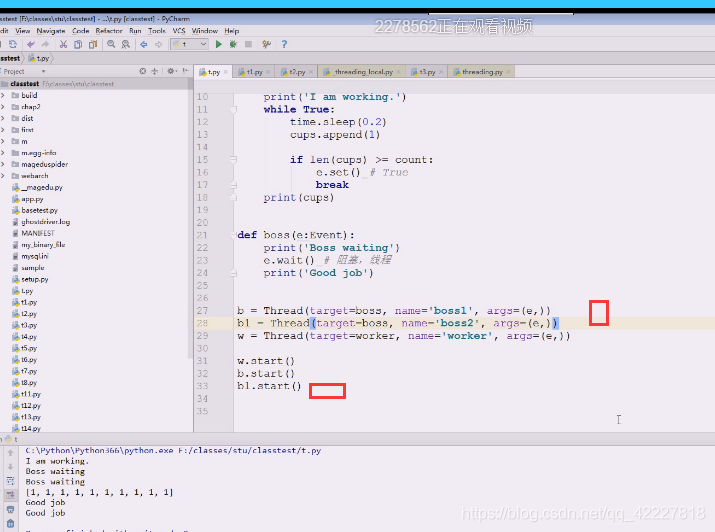Open the VCS menu
The image size is (715, 532).
(179, 31)
